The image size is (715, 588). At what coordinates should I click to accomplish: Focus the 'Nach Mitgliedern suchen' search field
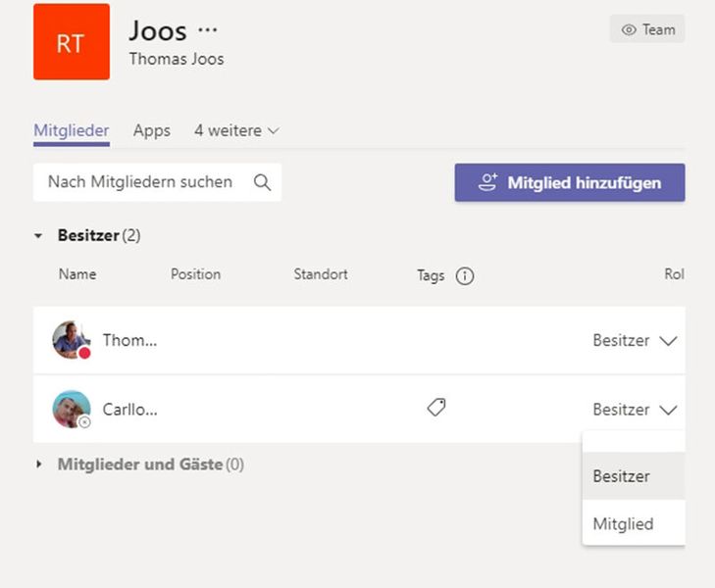(x=157, y=182)
